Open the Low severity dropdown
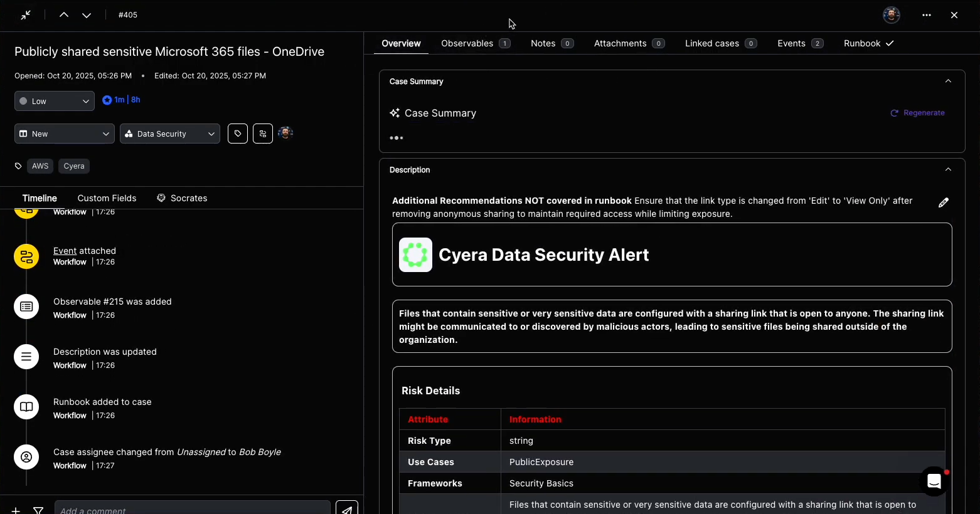 [55, 101]
